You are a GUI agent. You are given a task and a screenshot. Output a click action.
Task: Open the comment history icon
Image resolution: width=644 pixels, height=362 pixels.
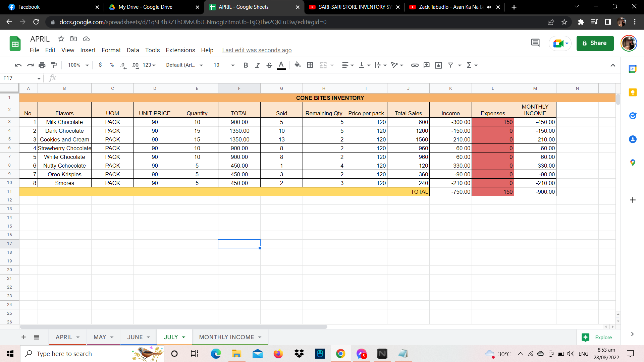pyautogui.click(x=535, y=43)
